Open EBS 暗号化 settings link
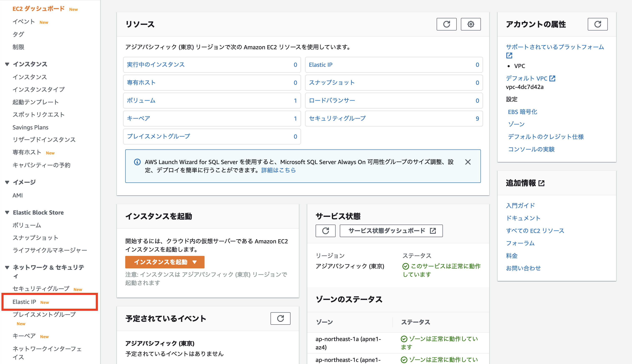 [x=522, y=112]
